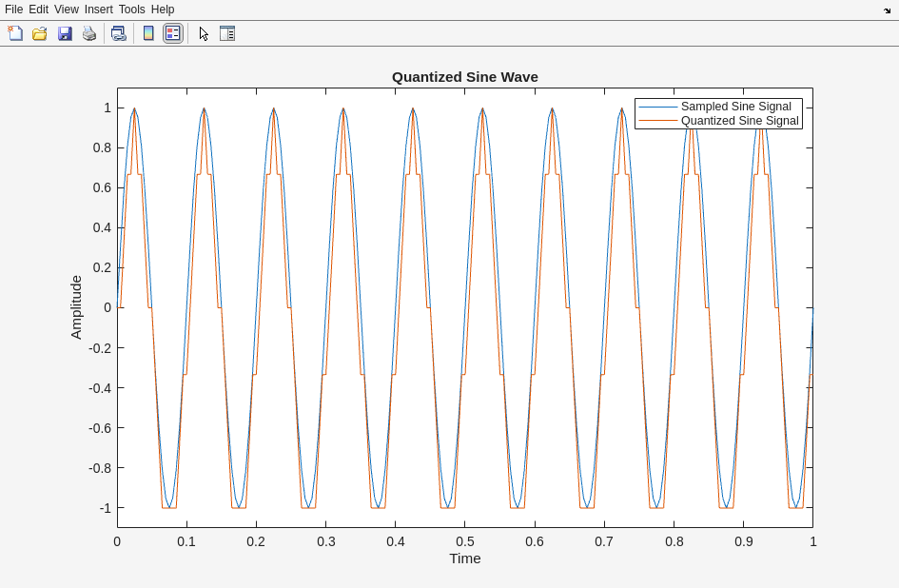Click the orange line sample in legend
Image resolution: width=899 pixels, height=588 pixels.
[x=657, y=121]
